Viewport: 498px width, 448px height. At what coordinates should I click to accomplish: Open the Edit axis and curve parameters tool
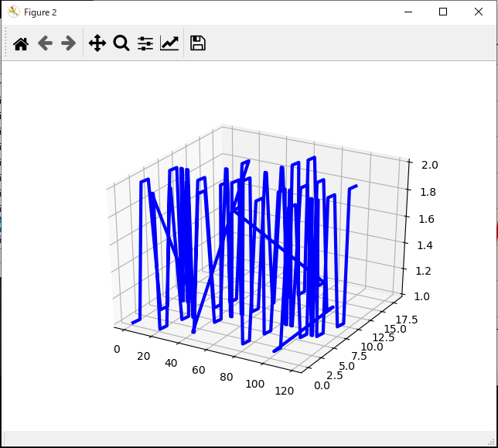(x=169, y=43)
